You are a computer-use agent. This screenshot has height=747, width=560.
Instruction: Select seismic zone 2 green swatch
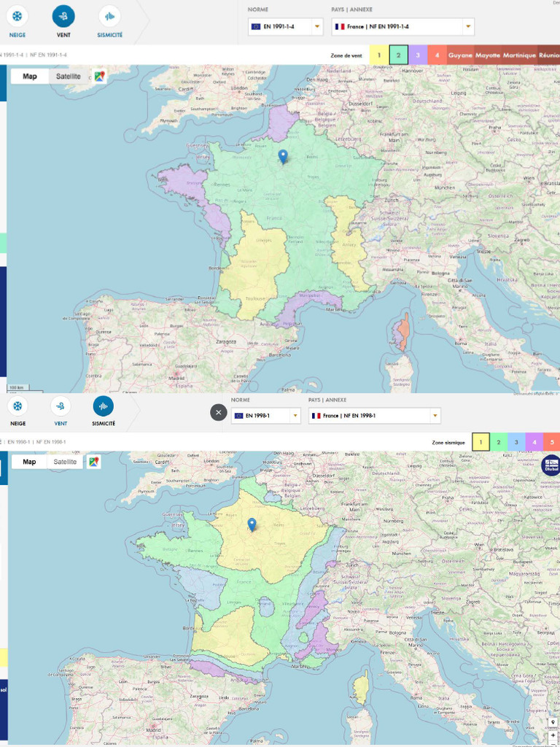pyautogui.click(x=499, y=443)
